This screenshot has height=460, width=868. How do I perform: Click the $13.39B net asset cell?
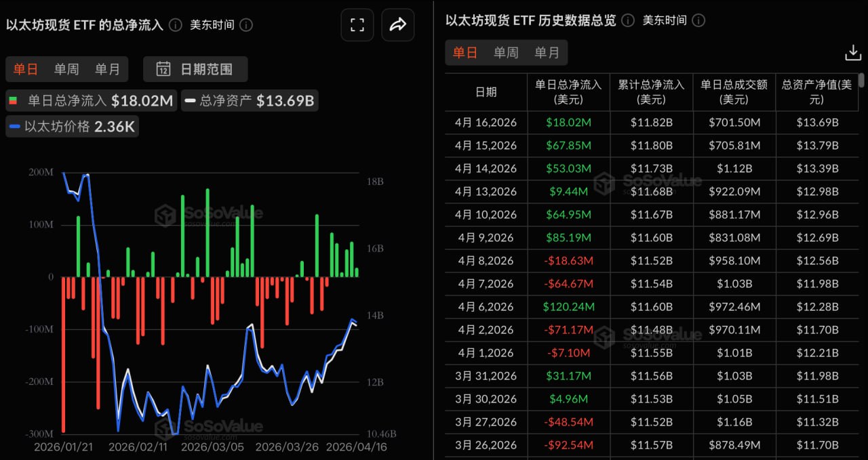[817, 169]
